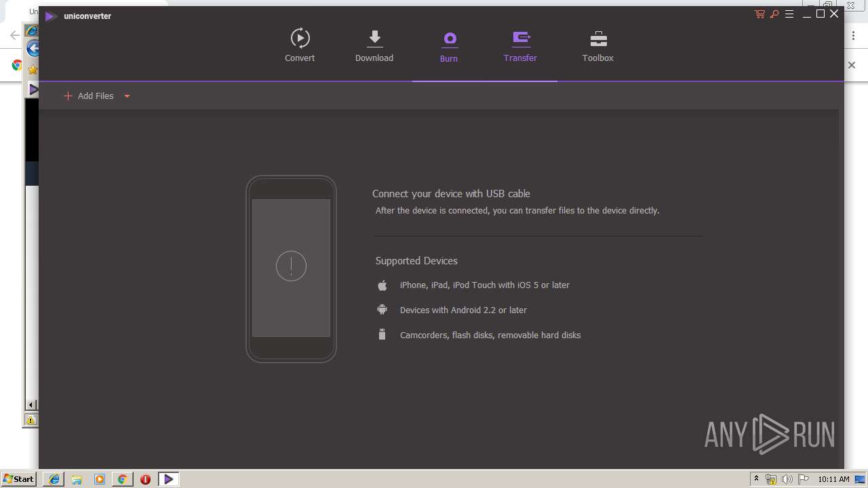Viewport: 868px width, 488px height.
Task: Click the left scroll arrow in background window
Action: [x=31, y=405]
